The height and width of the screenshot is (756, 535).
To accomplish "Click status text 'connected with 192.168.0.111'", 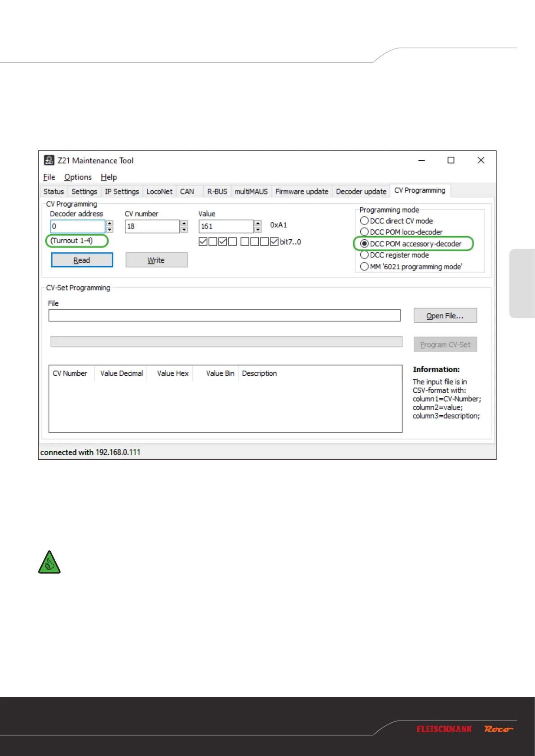I will (x=90, y=452).
